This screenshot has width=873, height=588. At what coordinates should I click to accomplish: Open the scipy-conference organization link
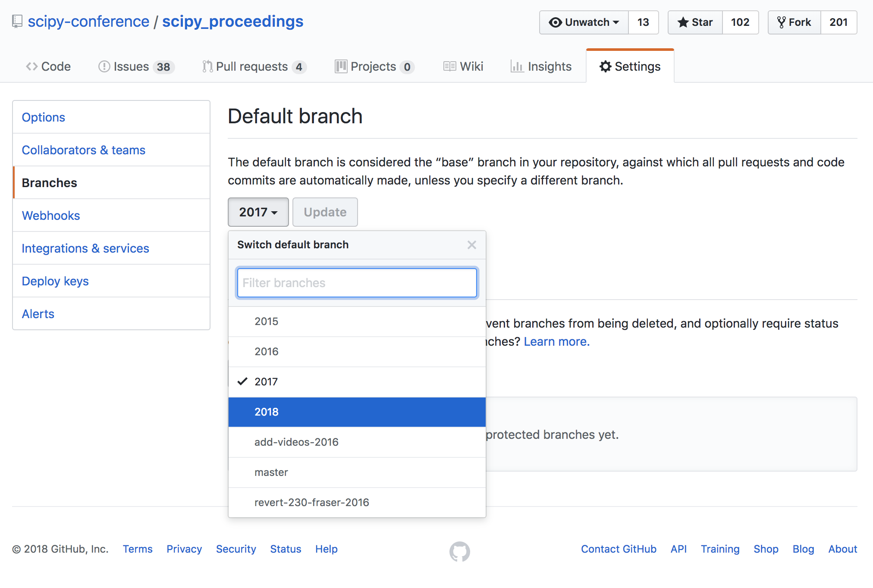pyautogui.click(x=88, y=22)
